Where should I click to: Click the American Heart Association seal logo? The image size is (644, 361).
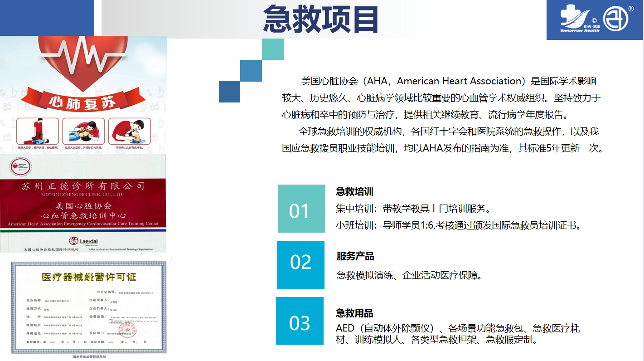pyautogui.click(x=20, y=167)
